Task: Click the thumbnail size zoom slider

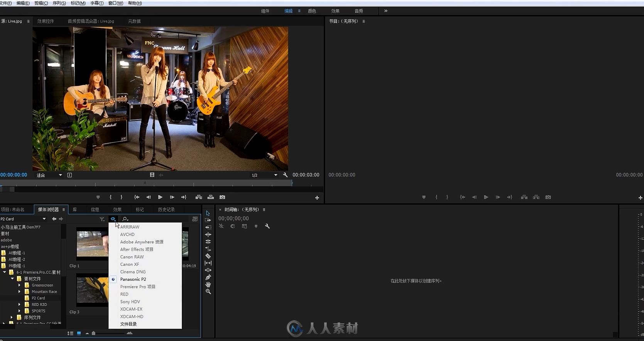Action: pyautogui.click(x=93, y=333)
